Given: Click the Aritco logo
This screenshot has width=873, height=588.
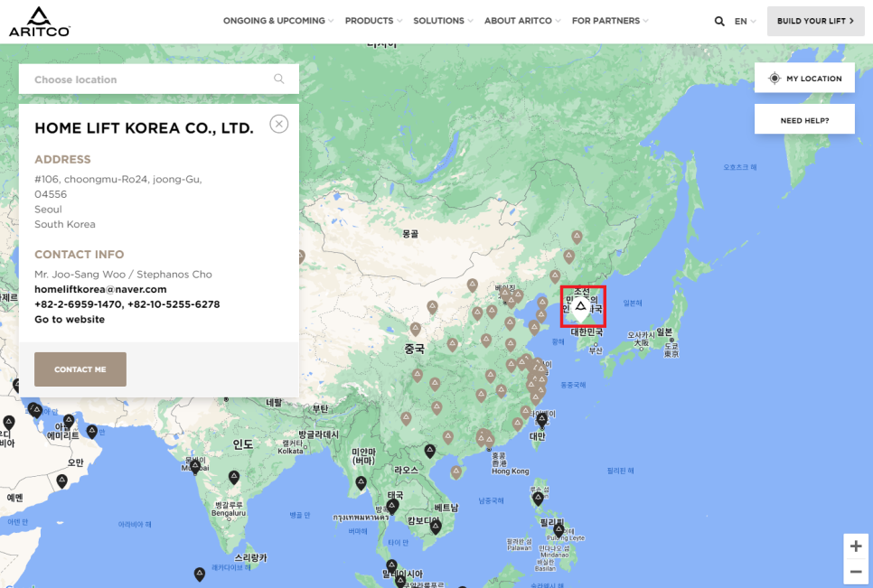Looking at the screenshot, I should coord(39,23).
